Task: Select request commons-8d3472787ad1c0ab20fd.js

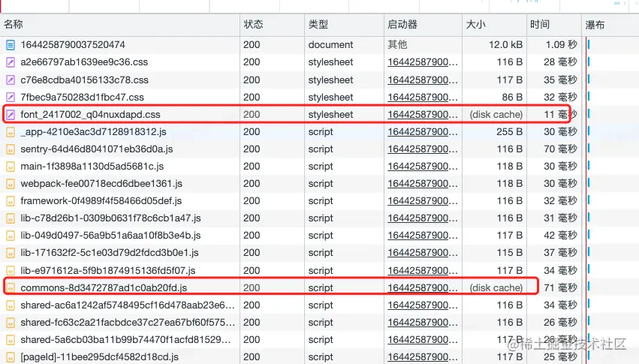Action: click(104, 288)
